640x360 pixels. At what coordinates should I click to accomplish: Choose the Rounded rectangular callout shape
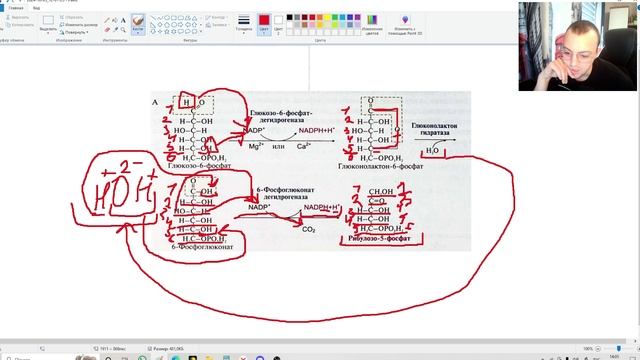[181, 31]
